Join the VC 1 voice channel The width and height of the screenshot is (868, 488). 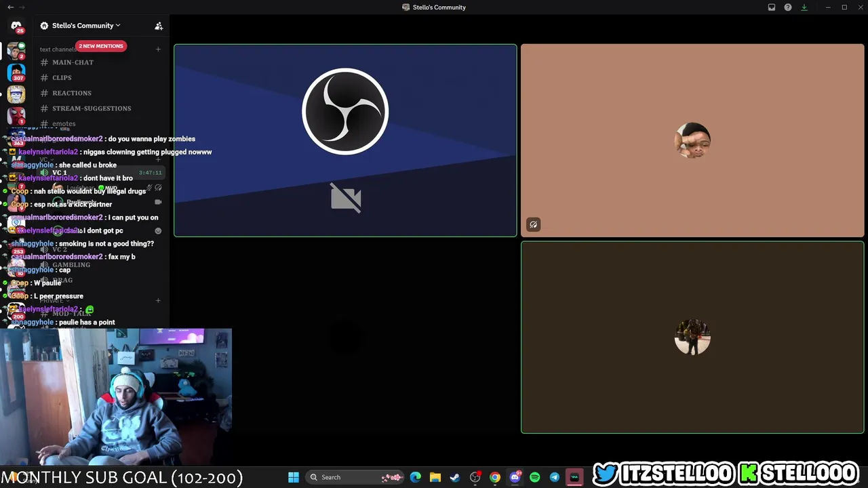coord(100,173)
